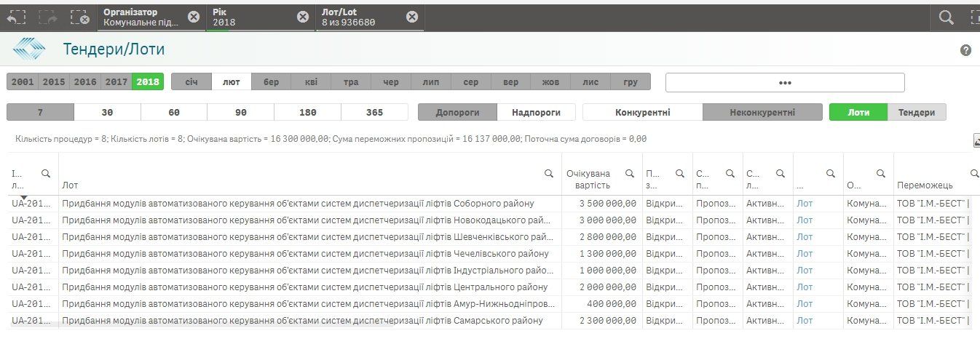Remove the Лот/Lot selection filter
980x344 pixels.
pyautogui.click(x=412, y=17)
